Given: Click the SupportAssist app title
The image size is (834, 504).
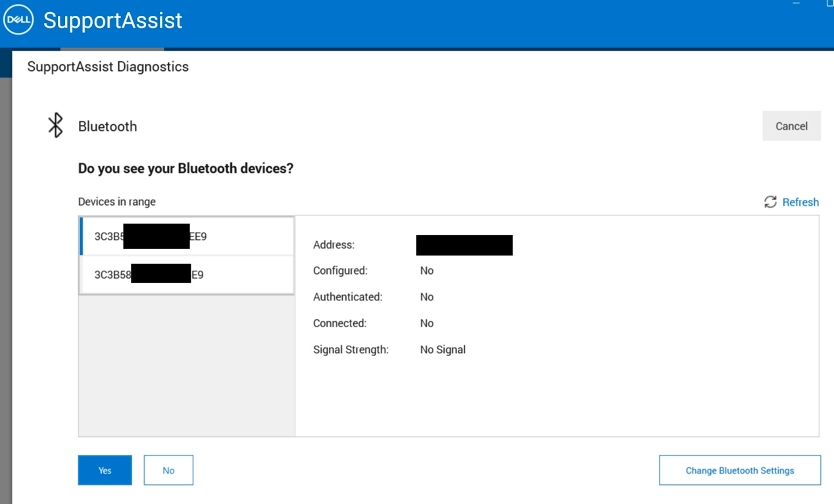Looking at the screenshot, I should pyautogui.click(x=112, y=20).
